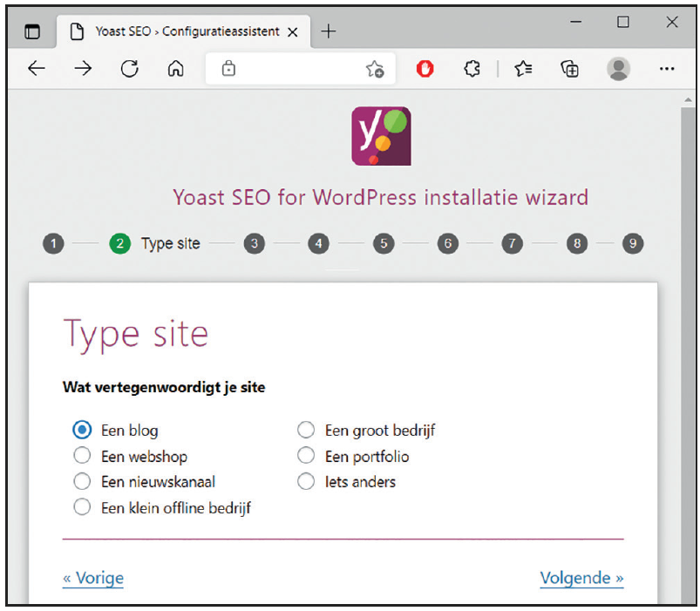The width and height of the screenshot is (700, 611).
Task: Jump to wizard step 4
Action: (318, 243)
